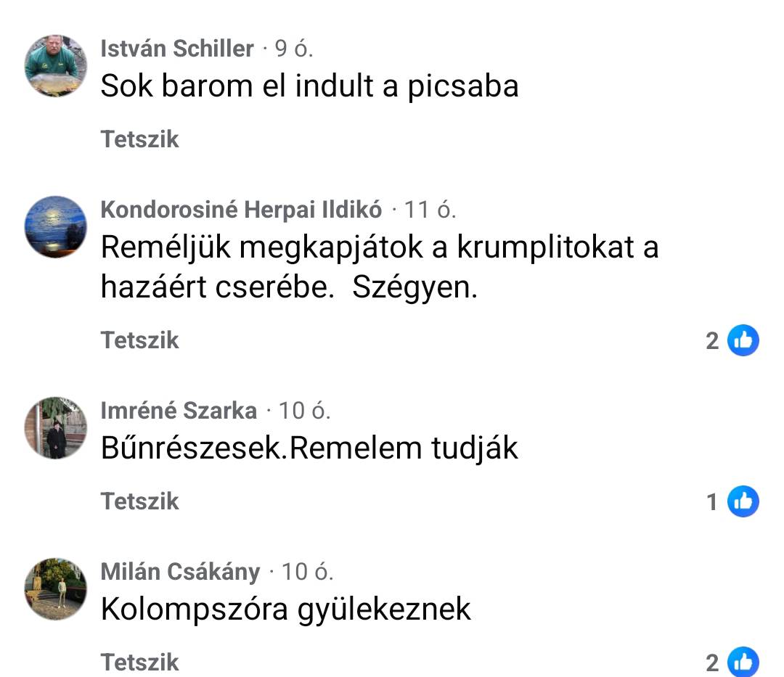Screen dimensions: 784x677
Task: Click the Milán Csákány name link
Action: pyautogui.click(x=180, y=572)
